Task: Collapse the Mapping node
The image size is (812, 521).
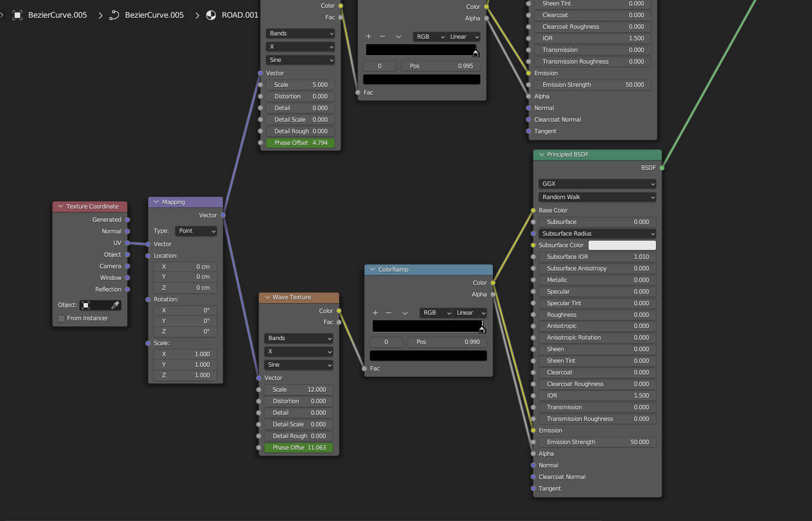Action: (x=156, y=202)
